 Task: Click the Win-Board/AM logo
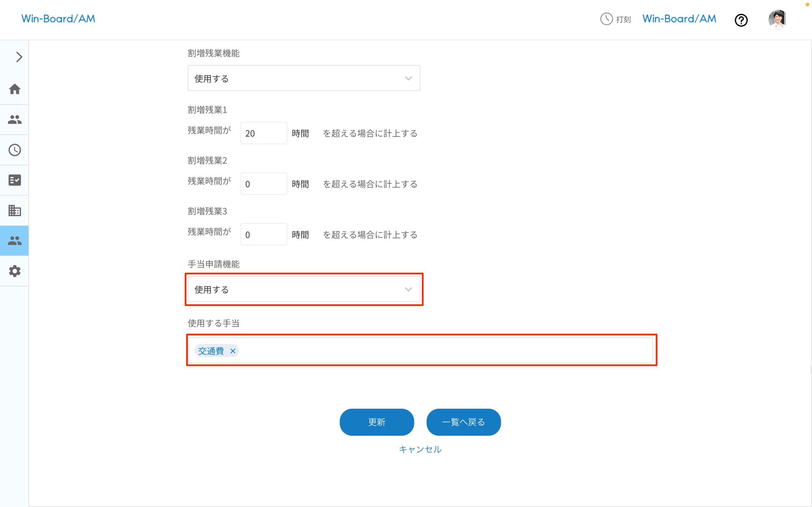pyautogui.click(x=58, y=18)
